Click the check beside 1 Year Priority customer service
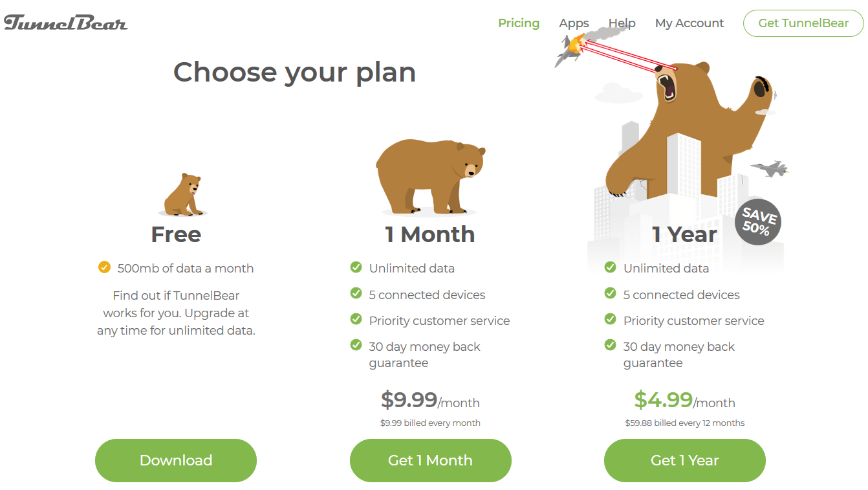This screenshot has width=868, height=490. pyautogui.click(x=610, y=319)
